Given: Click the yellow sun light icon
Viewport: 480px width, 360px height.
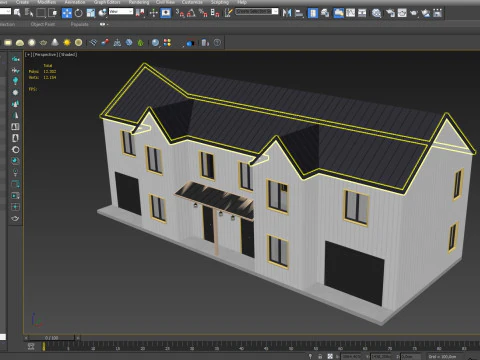Looking at the screenshot, I should 67,42.
